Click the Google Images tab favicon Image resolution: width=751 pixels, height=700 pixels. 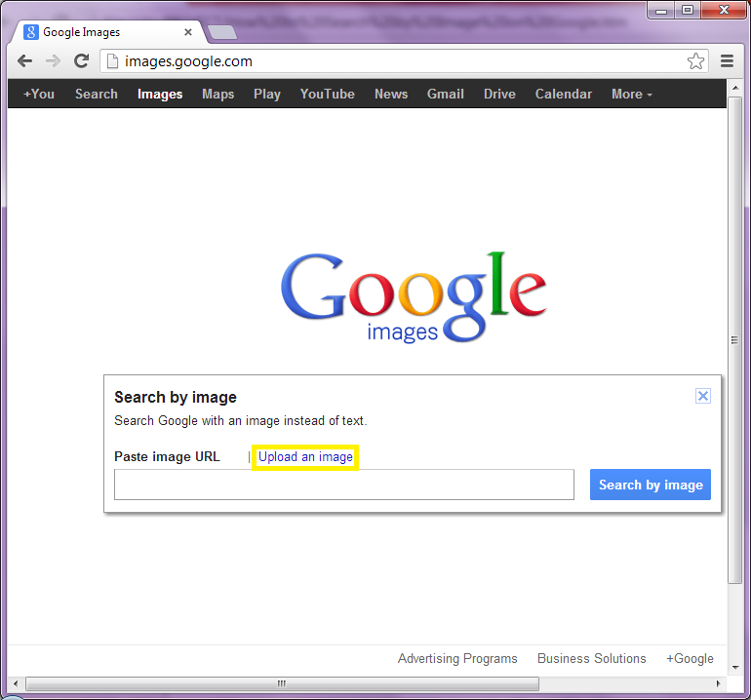[30, 32]
